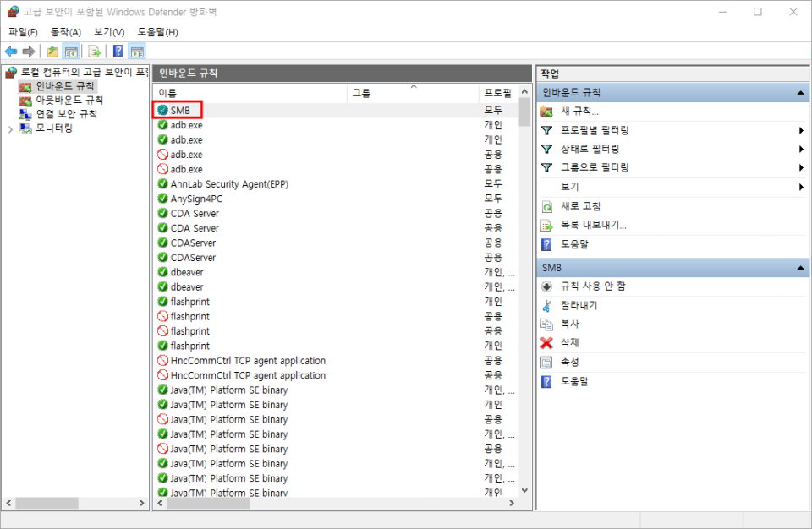Click 새 규칙... action link

tap(579, 112)
